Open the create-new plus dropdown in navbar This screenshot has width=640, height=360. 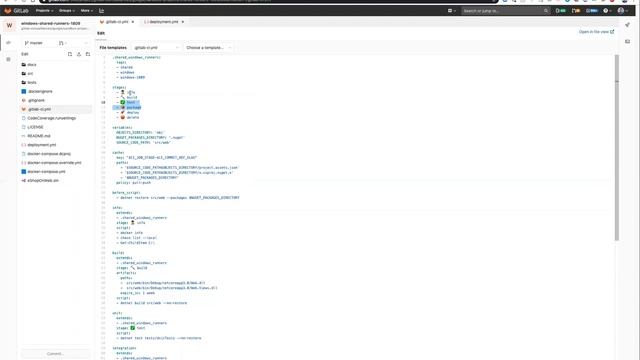(451, 11)
